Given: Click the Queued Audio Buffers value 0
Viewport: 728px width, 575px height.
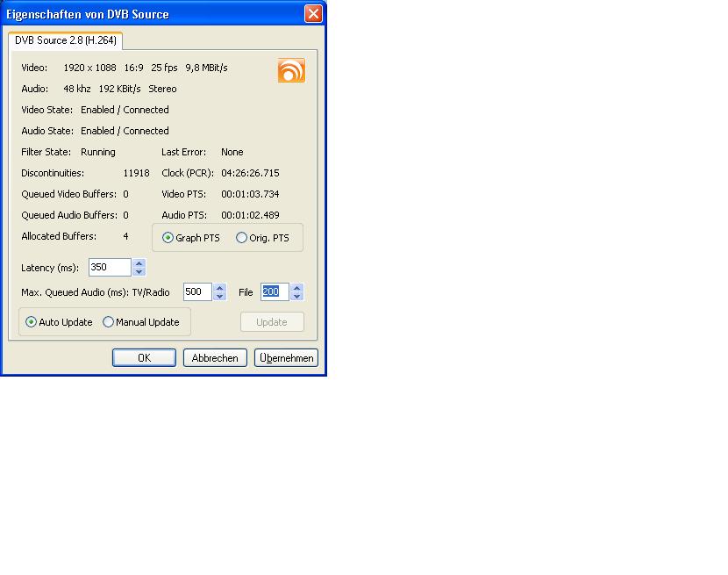Looking at the screenshot, I should pos(125,215).
